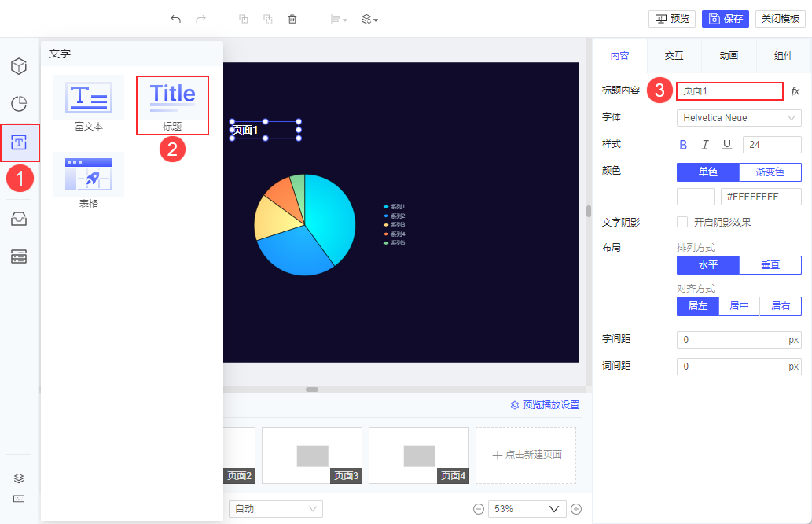
Task: Insert a 标题 Title text element
Action: [172, 105]
